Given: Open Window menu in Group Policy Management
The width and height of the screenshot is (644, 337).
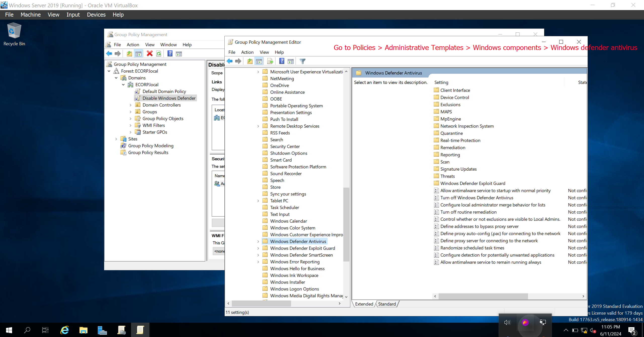Looking at the screenshot, I should click(169, 44).
